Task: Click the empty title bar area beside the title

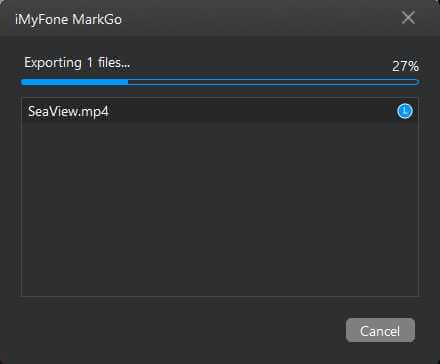Action: (x=260, y=18)
